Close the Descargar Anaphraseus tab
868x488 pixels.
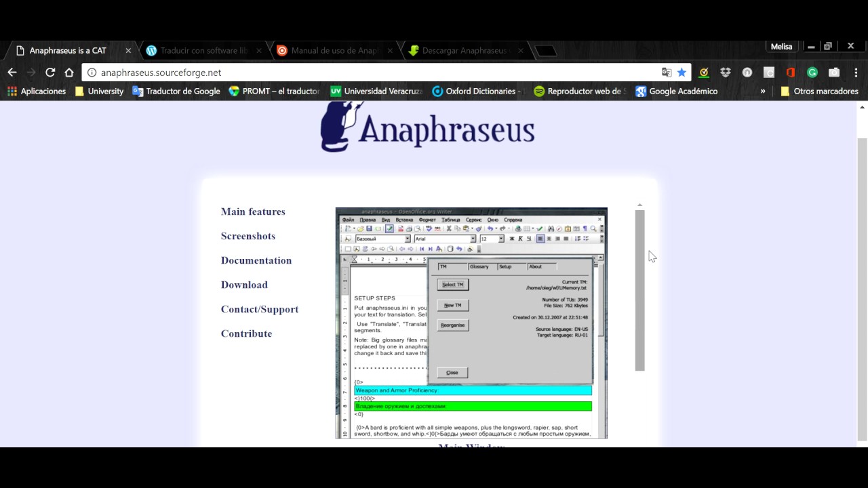coord(520,51)
